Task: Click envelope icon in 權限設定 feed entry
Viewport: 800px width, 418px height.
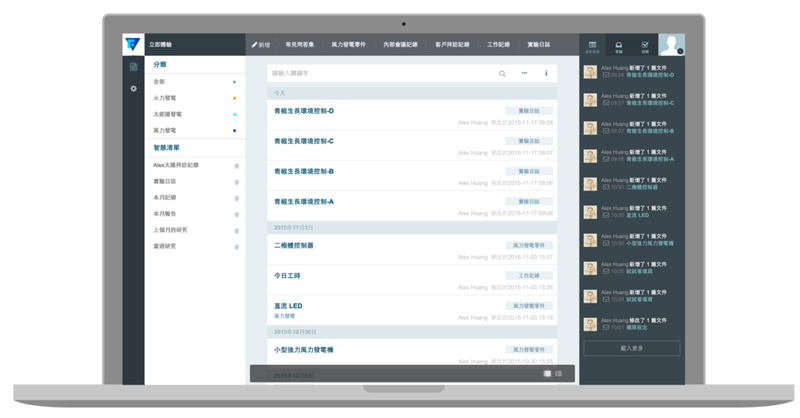Action: (606, 328)
